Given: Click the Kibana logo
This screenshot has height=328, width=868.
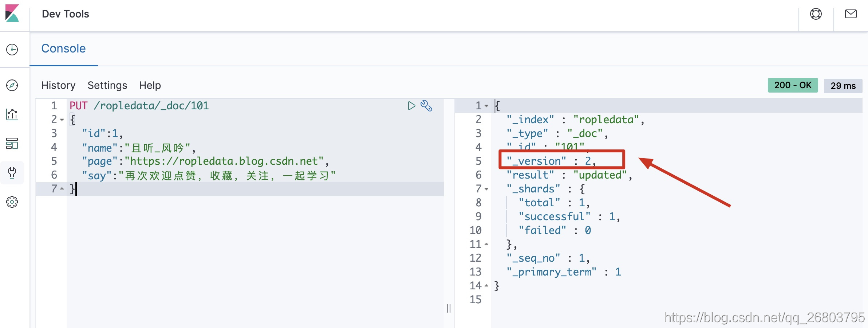Looking at the screenshot, I should tap(12, 13).
